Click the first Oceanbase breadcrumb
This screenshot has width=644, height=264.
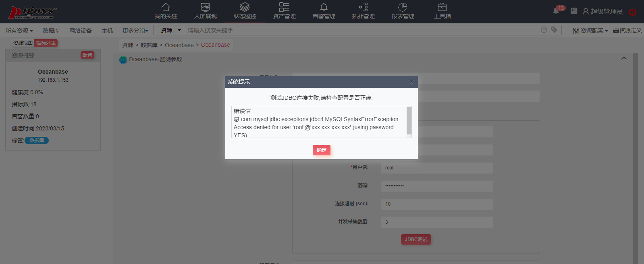(x=179, y=45)
